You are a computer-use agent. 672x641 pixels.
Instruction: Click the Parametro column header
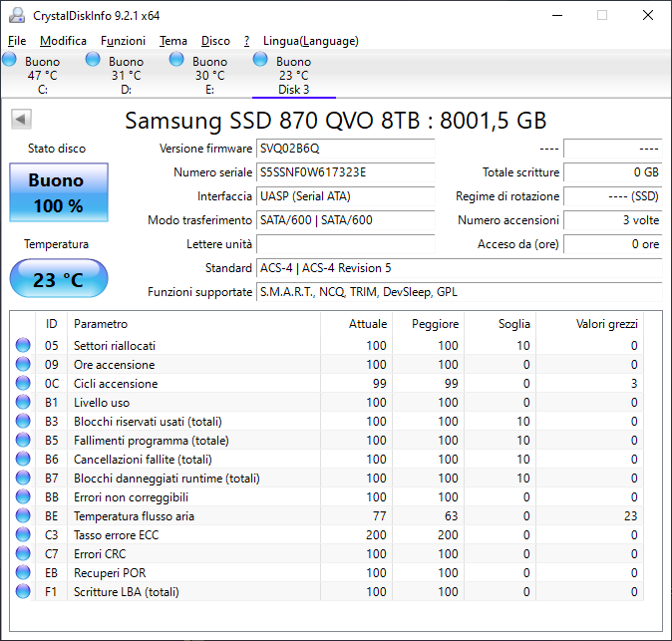[193, 324]
